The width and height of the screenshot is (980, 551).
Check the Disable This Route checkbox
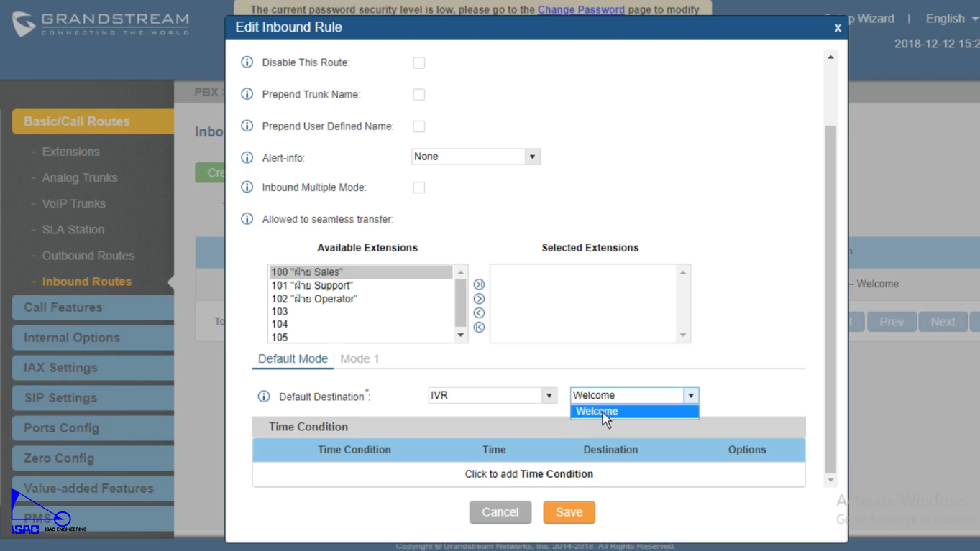(418, 63)
